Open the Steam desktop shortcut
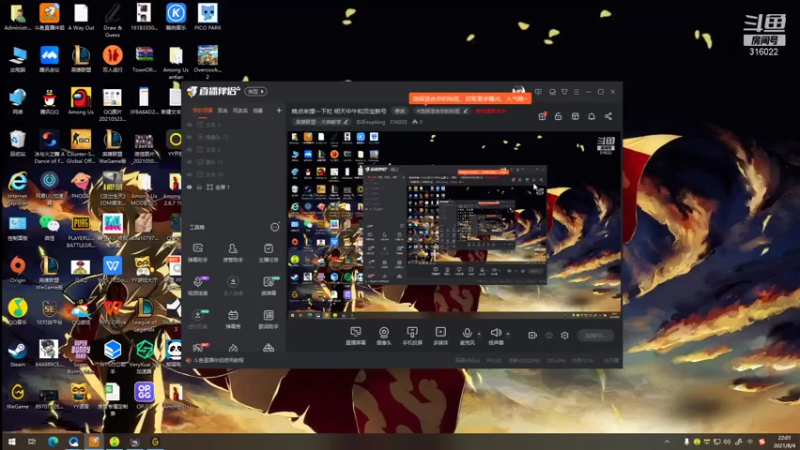The image size is (800, 450). coord(17,354)
